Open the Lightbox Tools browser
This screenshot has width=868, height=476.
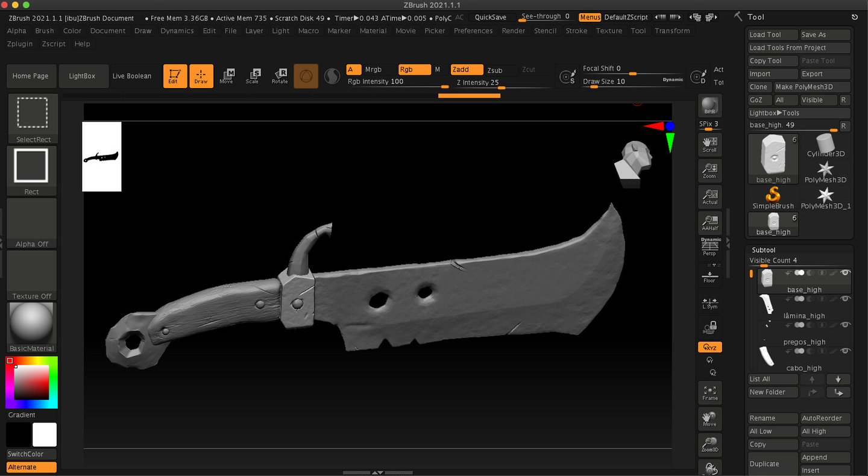click(x=799, y=113)
